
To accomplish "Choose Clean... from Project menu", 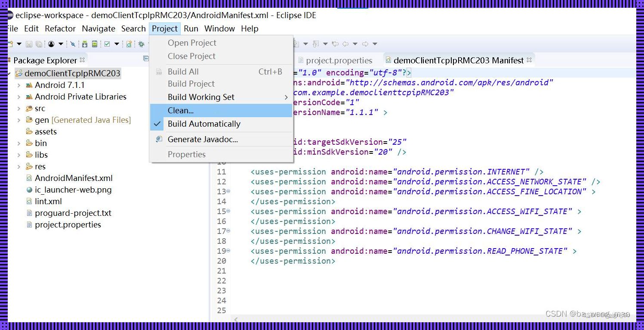I will [x=221, y=111].
